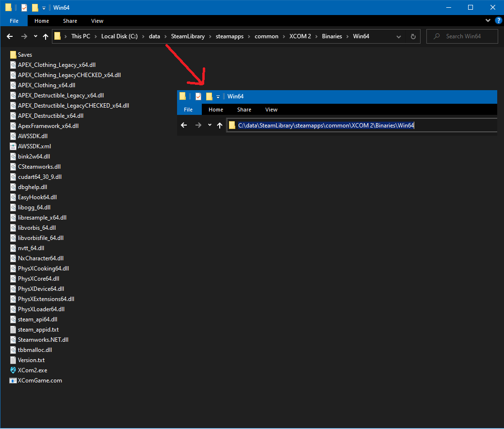Open the Share ribbon tab in main window
The width and height of the screenshot is (504, 429).
70,21
